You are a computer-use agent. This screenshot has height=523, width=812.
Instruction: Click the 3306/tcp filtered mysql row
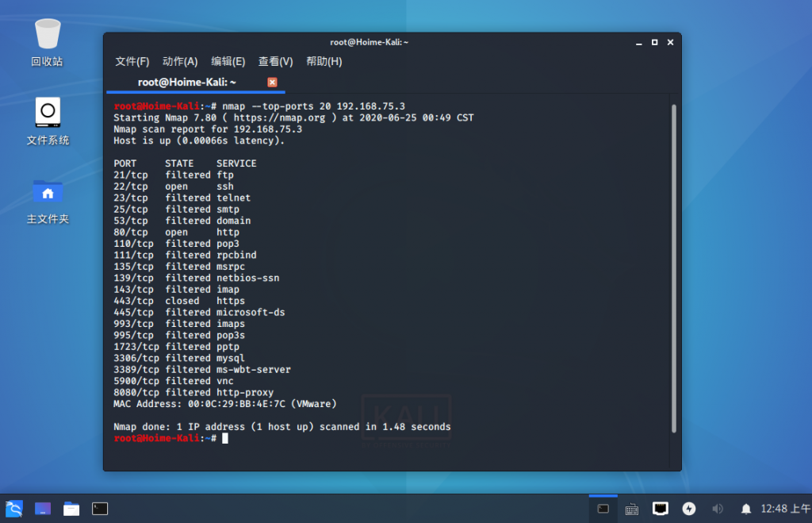pyautogui.click(x=179, y=358)
